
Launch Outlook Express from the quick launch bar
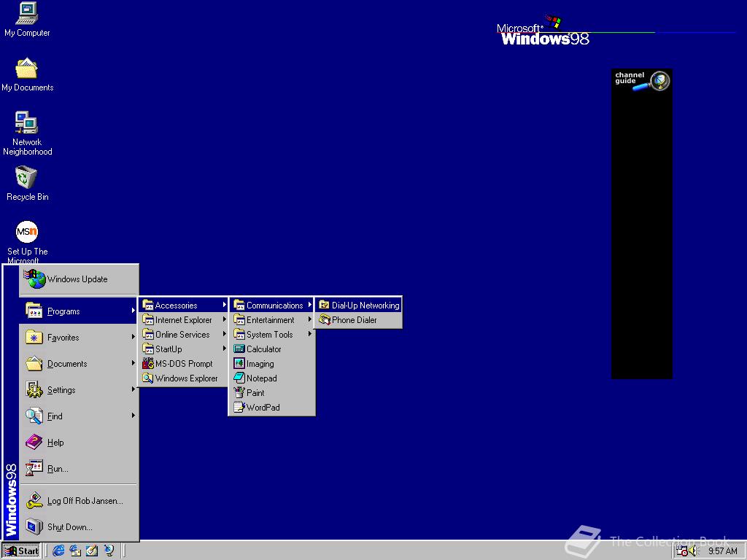(x=75, y=551)
